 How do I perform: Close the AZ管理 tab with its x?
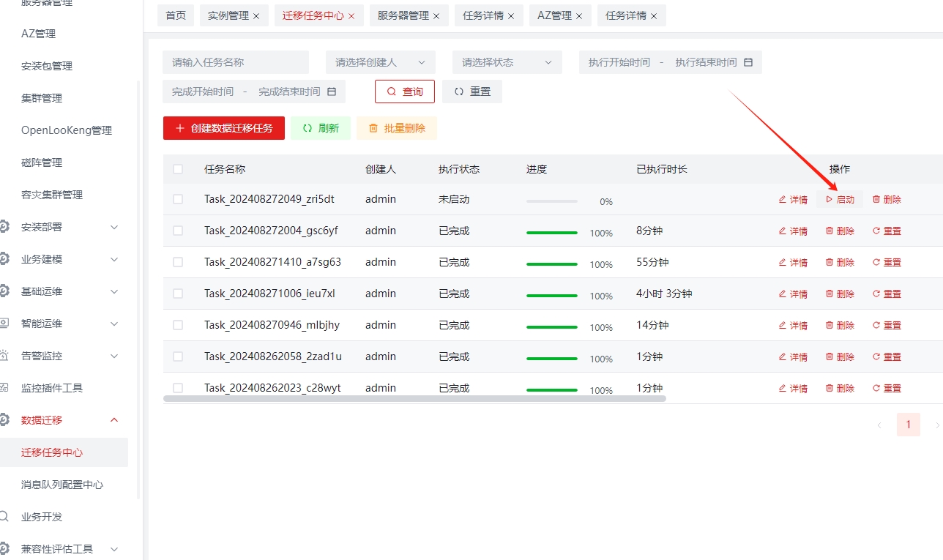(579, 16)
